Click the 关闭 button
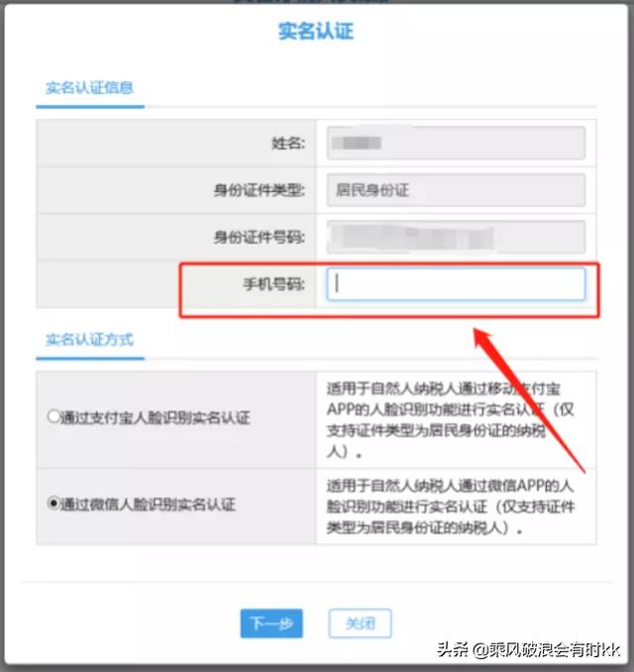The height and width of the screenshot is (672, 634). point(360,623)
